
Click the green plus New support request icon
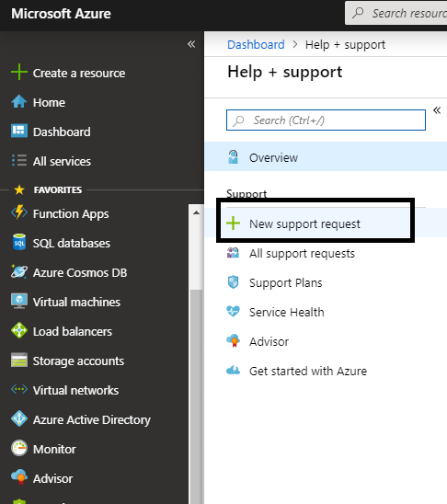click(x=233, y=223)
